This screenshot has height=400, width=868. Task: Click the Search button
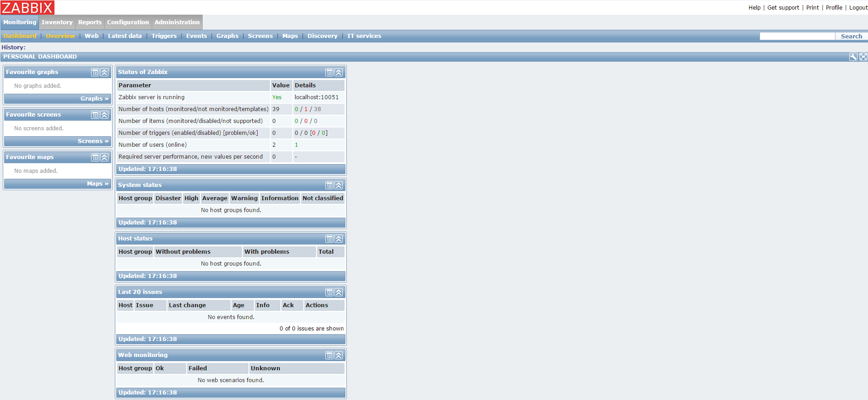tap(852, 36)
